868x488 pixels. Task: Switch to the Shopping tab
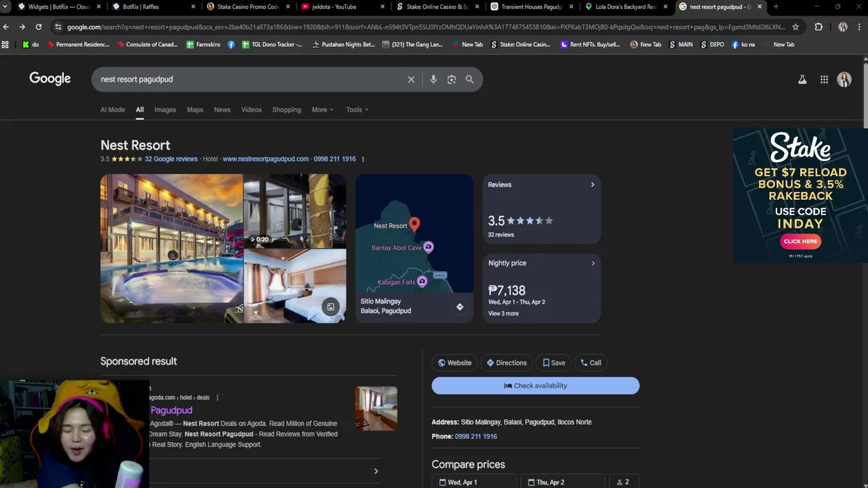coord(286,110)
